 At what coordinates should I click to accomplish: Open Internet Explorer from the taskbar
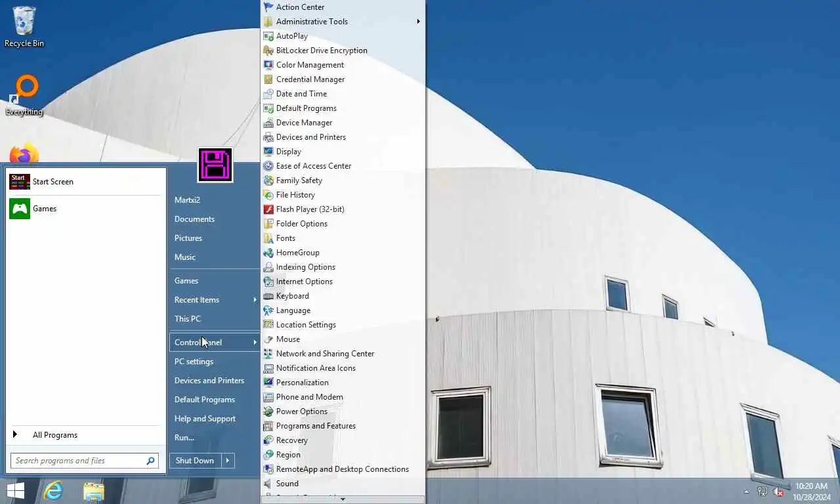click(x=52, y=491)
